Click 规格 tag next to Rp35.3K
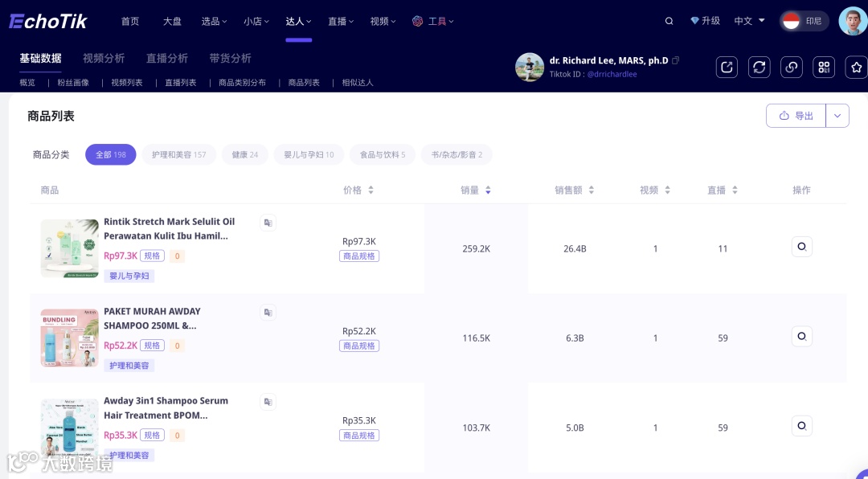The width and height of the screenshot is (868, 479). 152,436
